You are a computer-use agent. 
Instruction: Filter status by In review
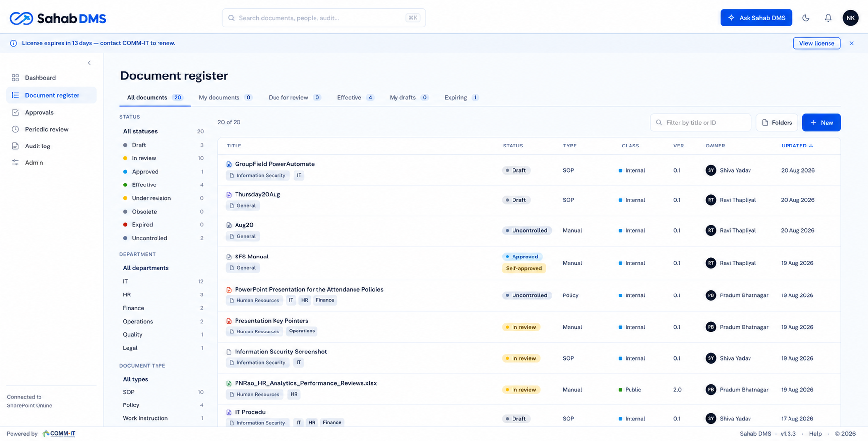[x=163, y=158]
